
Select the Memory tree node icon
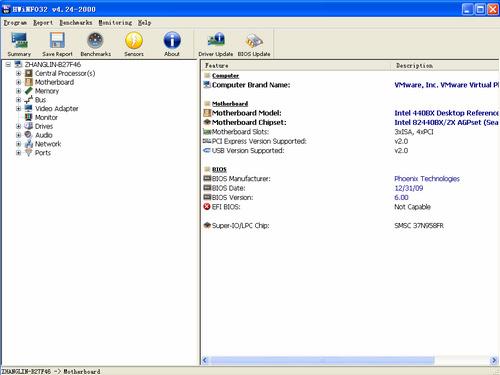point(29,91)
